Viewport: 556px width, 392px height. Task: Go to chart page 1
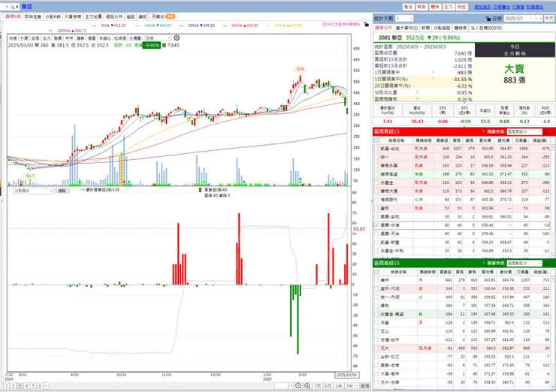click(7, 386)
